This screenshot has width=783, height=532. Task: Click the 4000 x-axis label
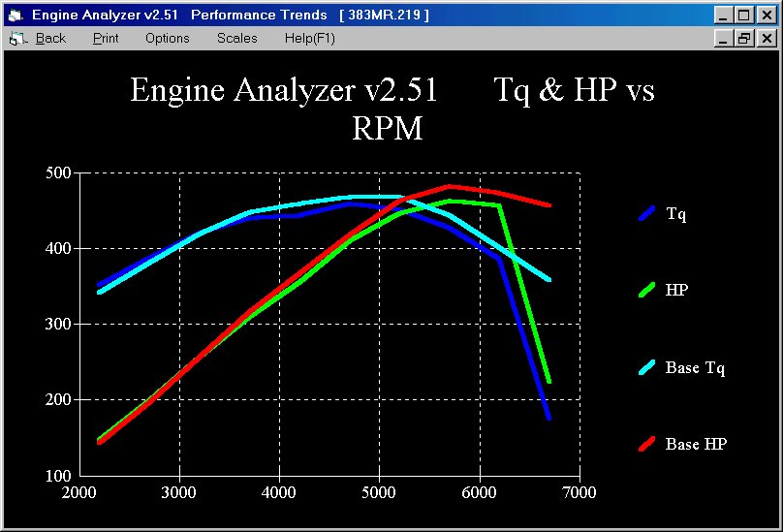tap(279, 492)
